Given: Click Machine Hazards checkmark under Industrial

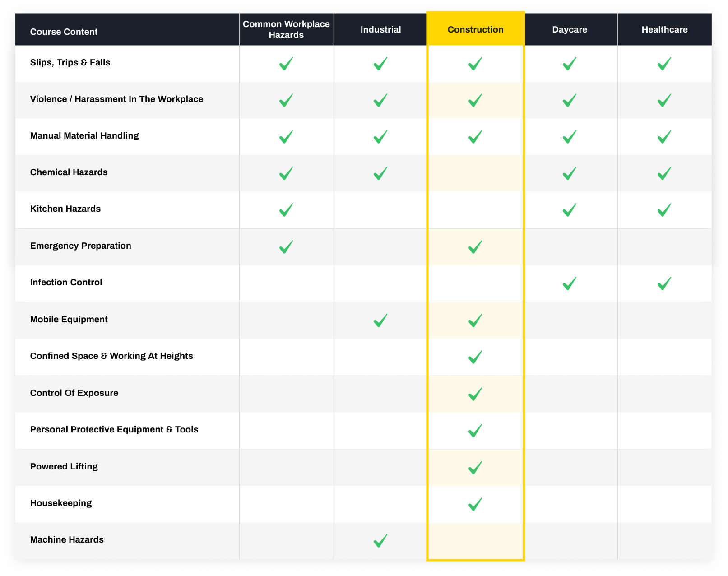Looking at the screenshot, I should [380, 540].
